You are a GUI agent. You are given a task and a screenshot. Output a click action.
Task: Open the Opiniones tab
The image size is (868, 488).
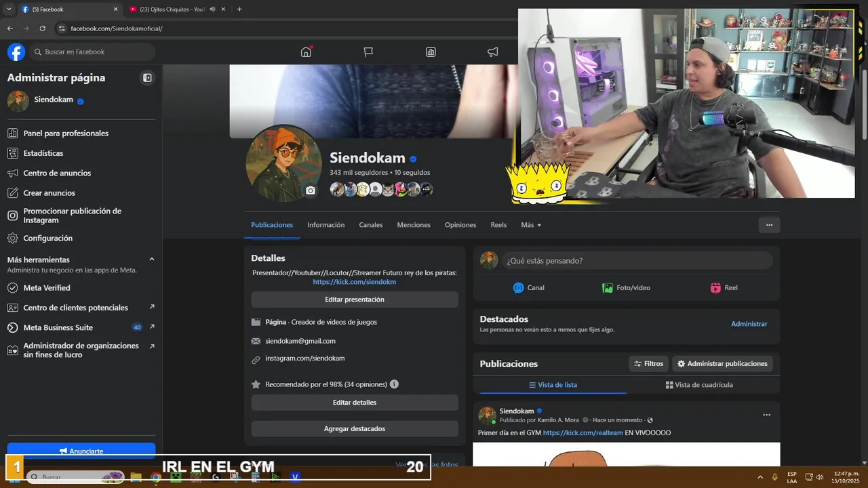[460, 225]
